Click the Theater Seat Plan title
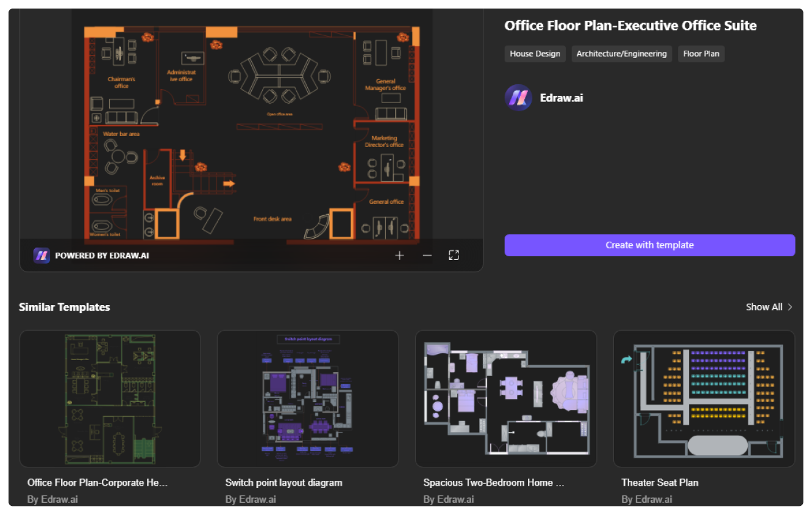Screen dimensions: 812x515 (660, 483)
